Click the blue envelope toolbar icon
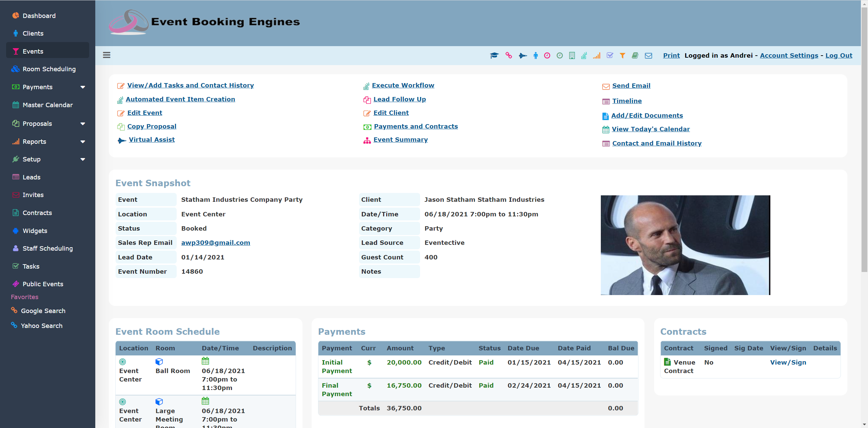The height and width of the screenshot is (428, 868). click(x=648, y=56)
